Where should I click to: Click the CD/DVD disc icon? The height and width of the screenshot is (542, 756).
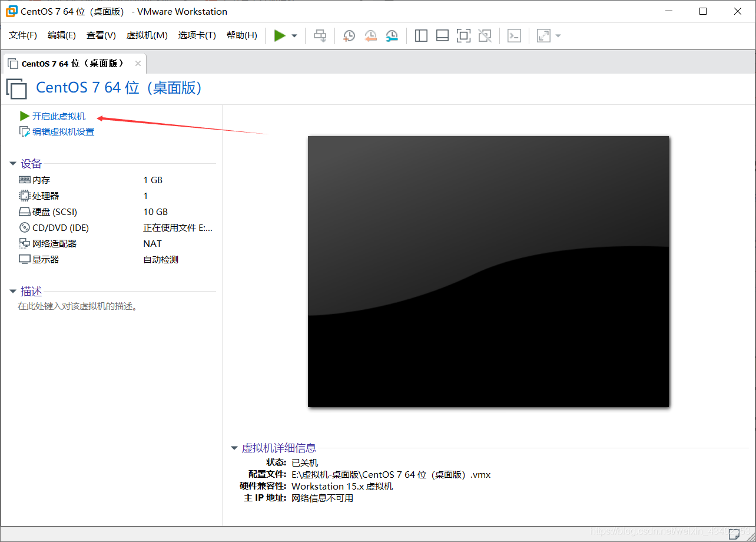[24, 227]
